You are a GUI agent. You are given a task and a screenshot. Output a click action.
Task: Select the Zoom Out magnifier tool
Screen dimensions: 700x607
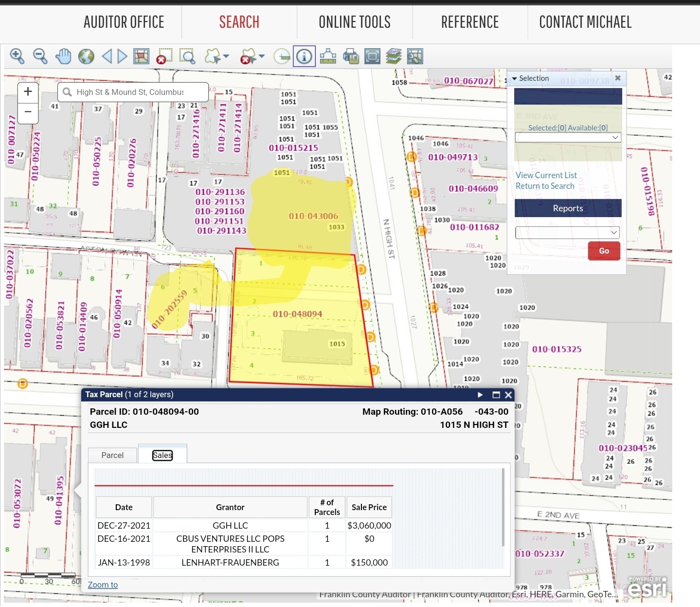(x=40, y=56)
